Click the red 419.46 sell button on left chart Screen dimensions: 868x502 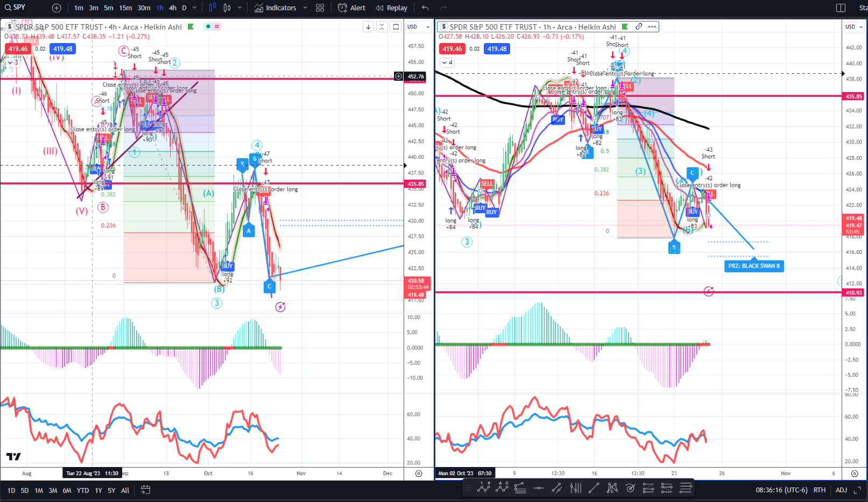[18, 49]
